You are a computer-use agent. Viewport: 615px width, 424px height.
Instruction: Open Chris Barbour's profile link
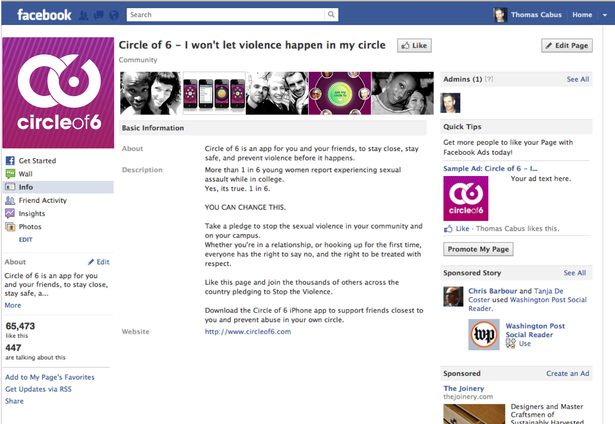493,291
